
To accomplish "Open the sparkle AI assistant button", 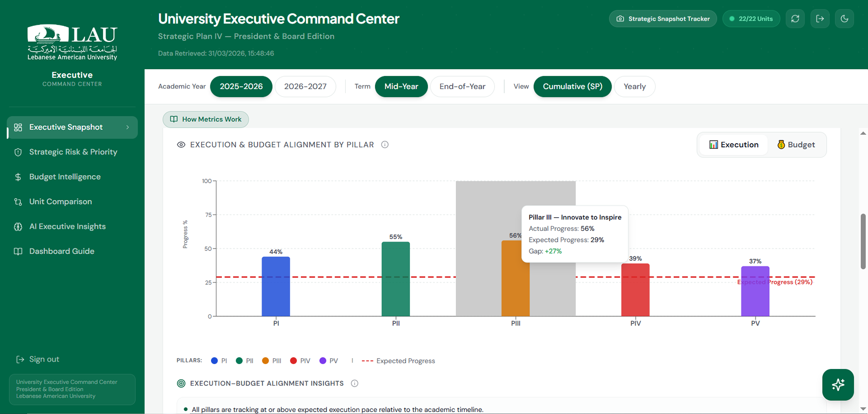I will (x=838, y=384).
